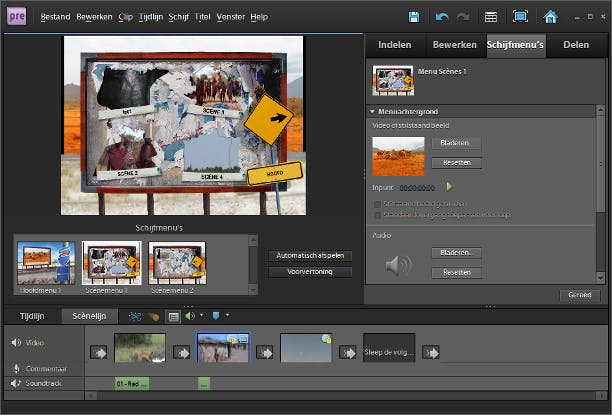Toggle the first checkbox below Inpunt

377,203
